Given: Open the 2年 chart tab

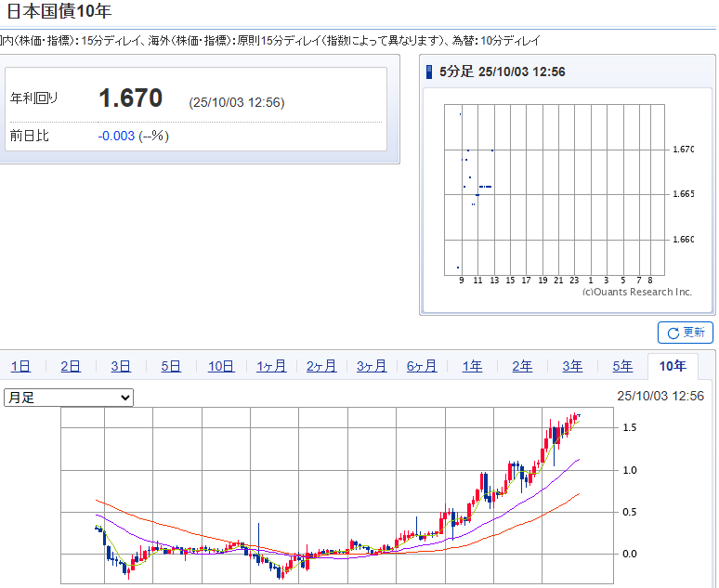Looking at the screenshot, I should (x=522, y=366).
